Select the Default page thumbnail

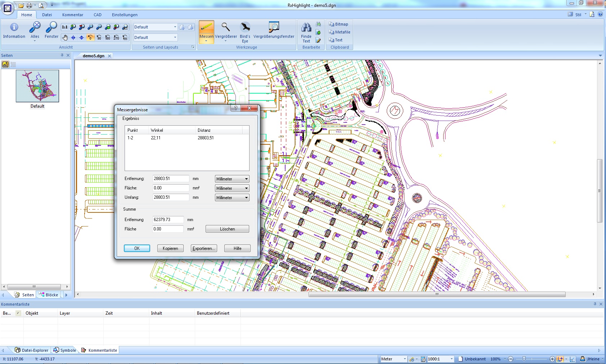point(37,86)
